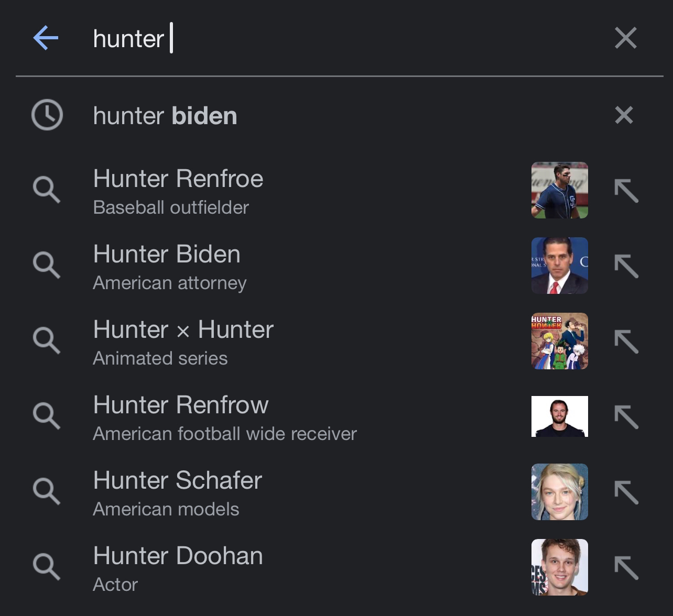This screenshot has height=616, width=673.
Task: Click the search icon beside Hunter Doohan
Action: coord(47,567)
